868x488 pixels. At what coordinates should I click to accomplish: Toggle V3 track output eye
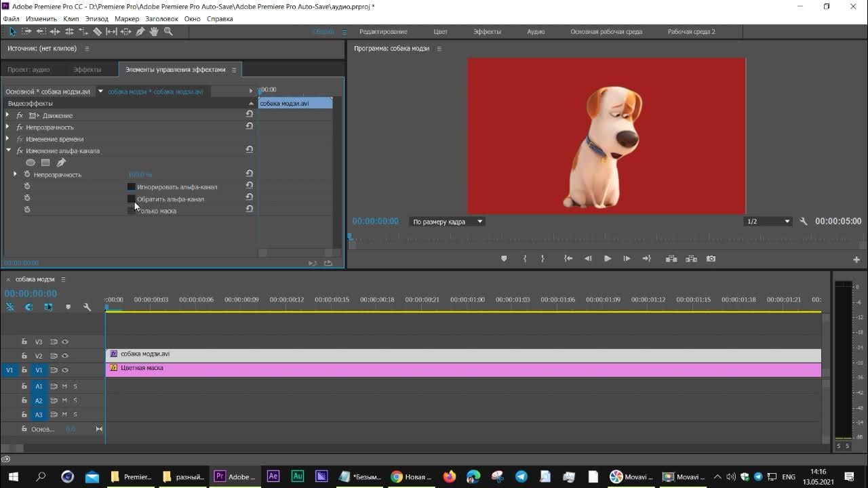point(65,342)
